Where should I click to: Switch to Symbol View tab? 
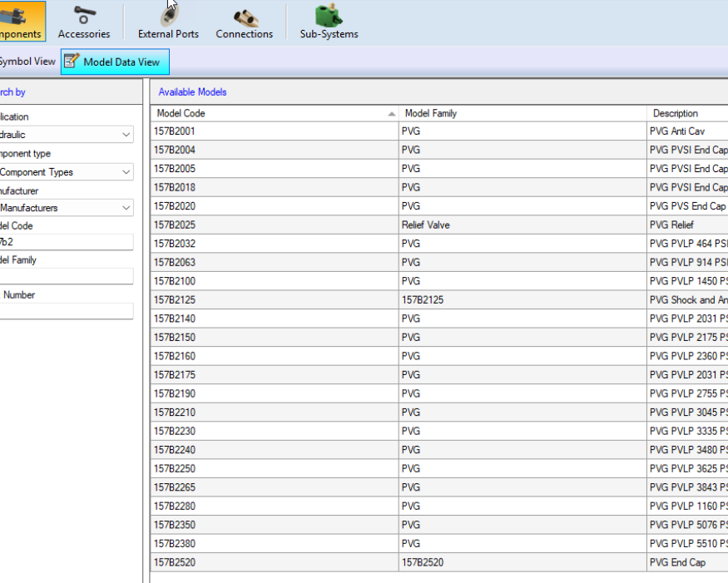(x=27, y=62)
